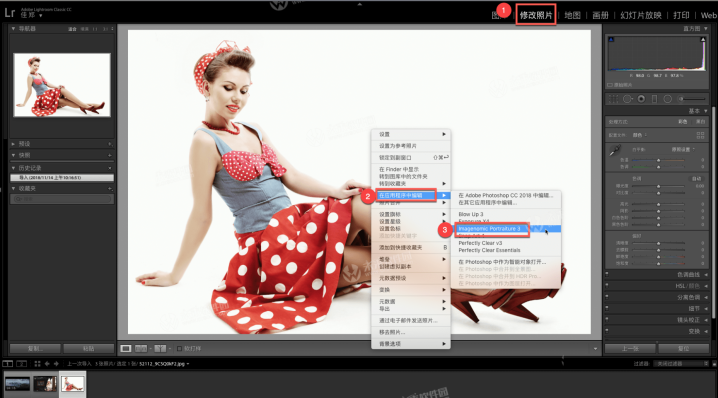Toggle the 镜头校正 panel switch
This screenshot has width=718, height=398.
[x=607, y=320]
